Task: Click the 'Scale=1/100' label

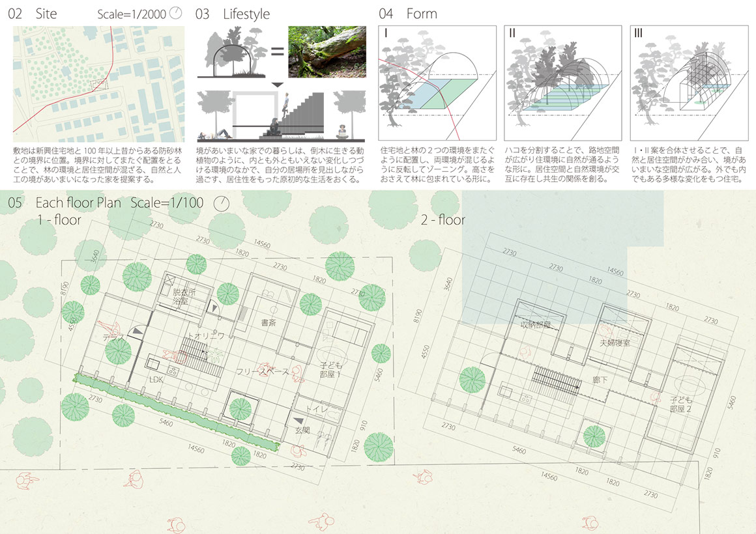Action: [x=167, y=203]
